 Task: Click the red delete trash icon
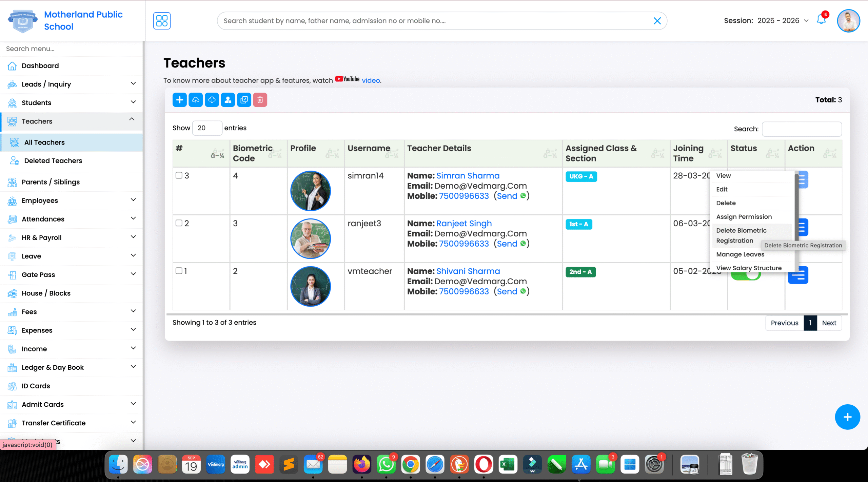[x=260, y=100]
